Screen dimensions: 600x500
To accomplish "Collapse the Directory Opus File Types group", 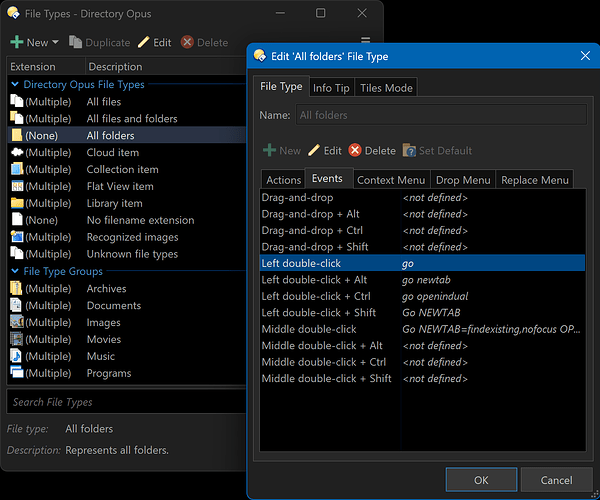I will click(15, 84).
